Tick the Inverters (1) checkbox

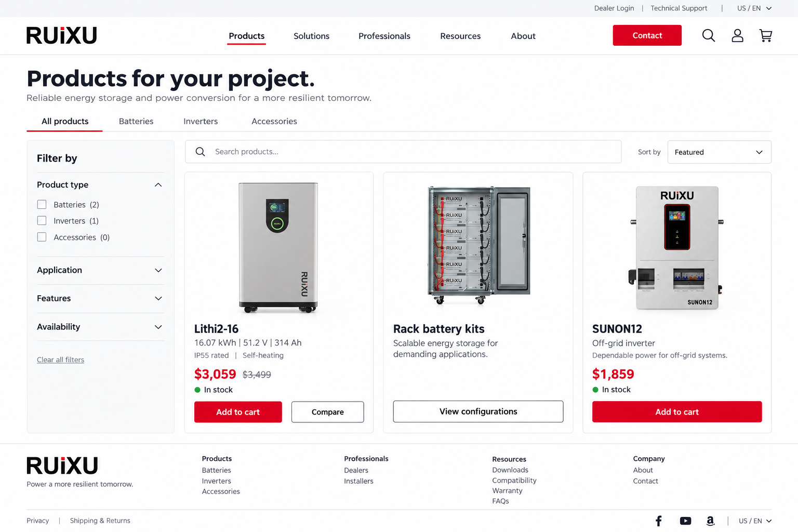pos(42,221)
